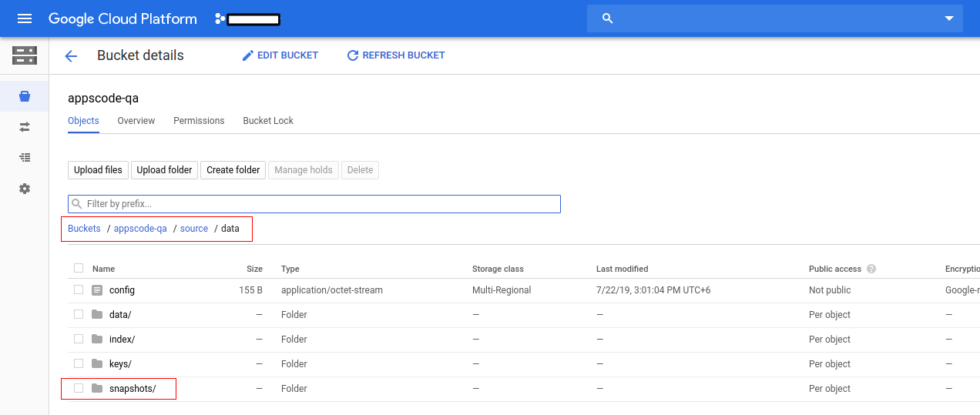Click the search magnifier icon in the top bar
This screenshot has height=415, width=980.
(x=607, y=18)
